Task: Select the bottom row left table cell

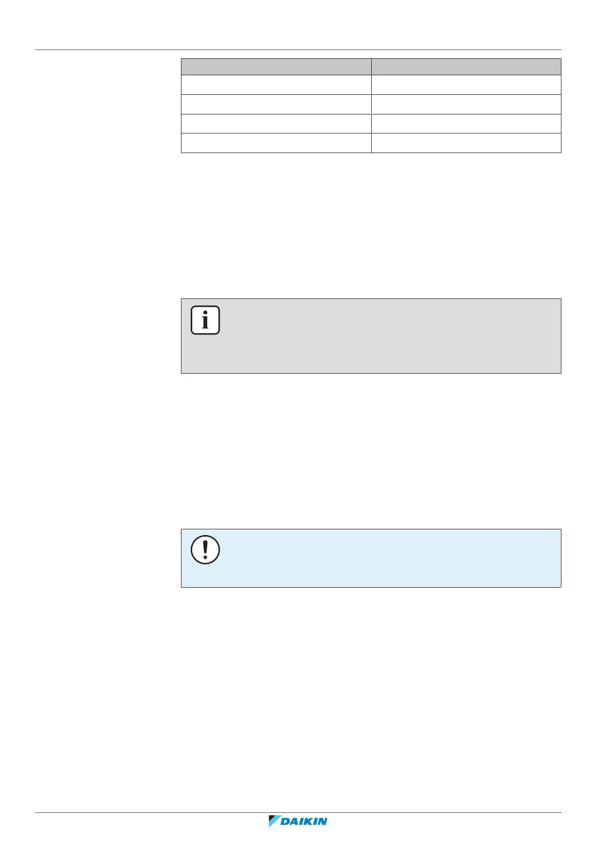Action: (x=276, y=143)
